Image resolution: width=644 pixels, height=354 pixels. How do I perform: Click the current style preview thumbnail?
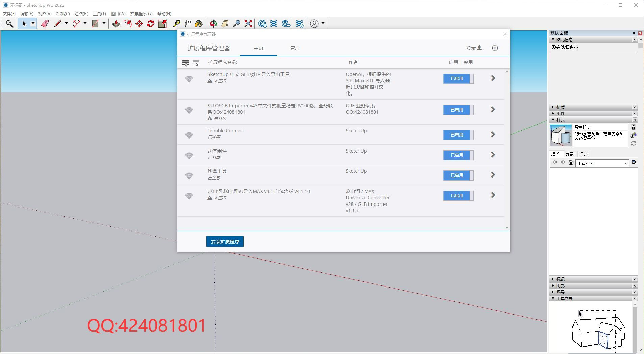561,135
